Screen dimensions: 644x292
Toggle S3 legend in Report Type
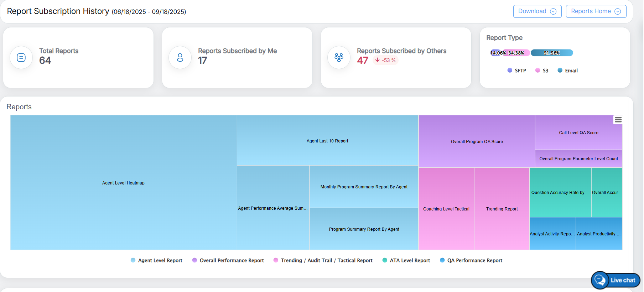[x=542, y=71]
